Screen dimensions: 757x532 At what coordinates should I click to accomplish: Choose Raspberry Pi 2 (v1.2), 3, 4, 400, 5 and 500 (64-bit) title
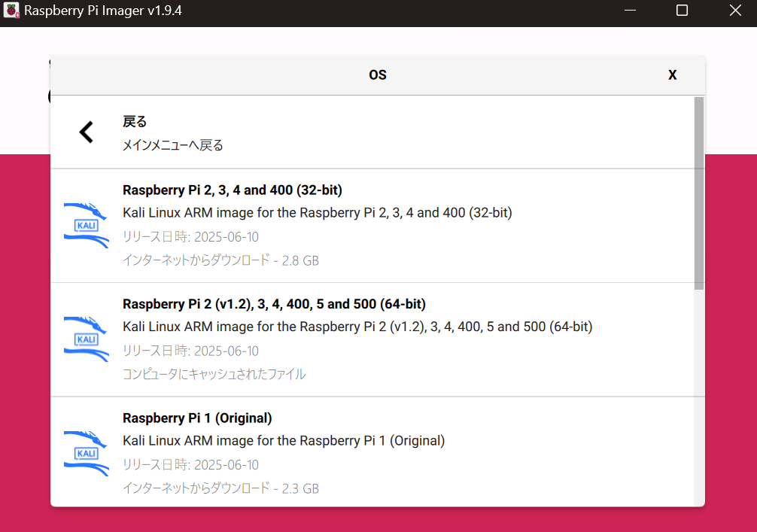pyautogui.click(x=274, y=304)
